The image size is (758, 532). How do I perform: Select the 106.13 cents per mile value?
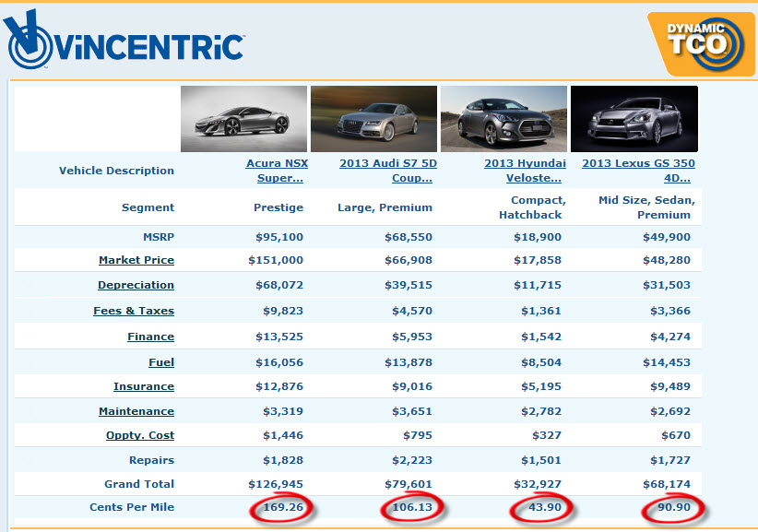[x=412, y=507]
